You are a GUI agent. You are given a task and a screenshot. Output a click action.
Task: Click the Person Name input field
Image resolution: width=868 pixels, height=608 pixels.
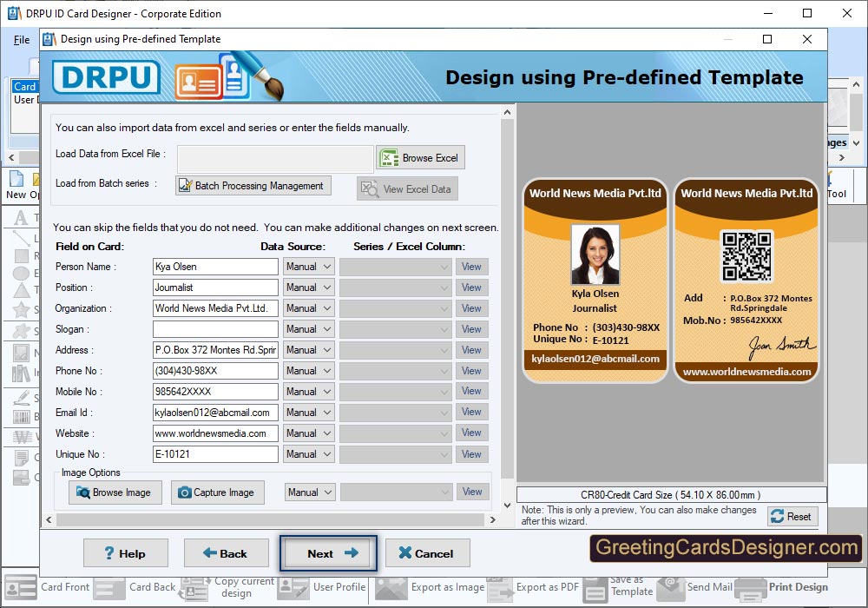tap(215, 267)
